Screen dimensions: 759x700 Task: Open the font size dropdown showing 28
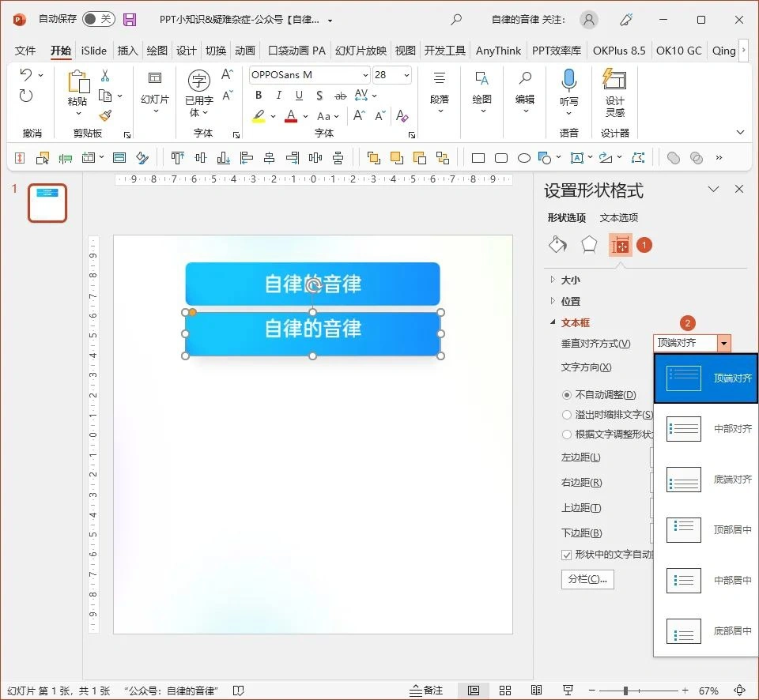click(x=408, y=74)
